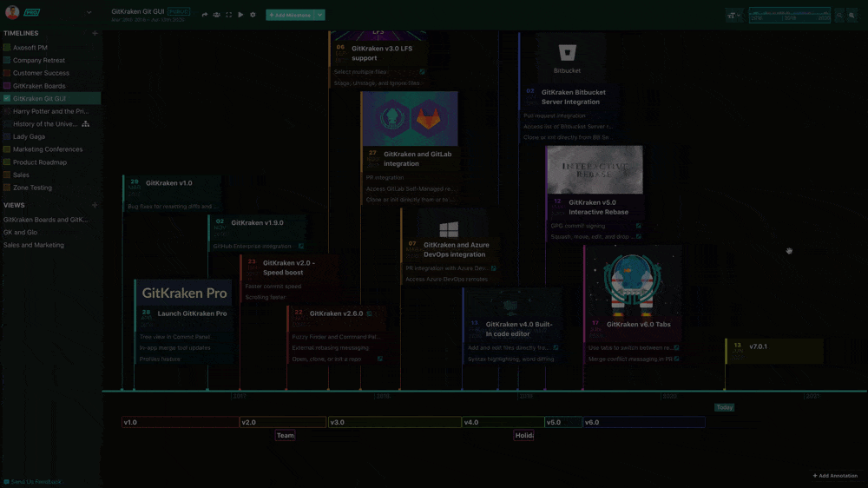Image resolution: width=868 pixels, height=488 pixels.
Task: Toggle checkbox on 'Select multiple files' item
Action: pos(422,72)
